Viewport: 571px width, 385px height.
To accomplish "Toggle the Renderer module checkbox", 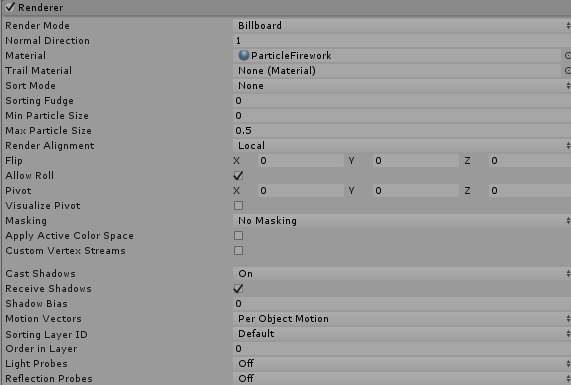I will [x=10, y=7].
